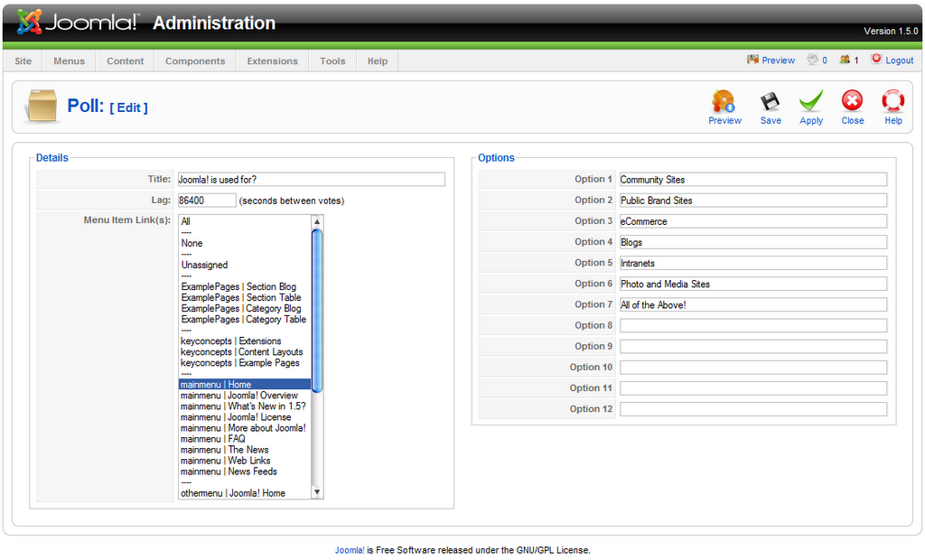Click the Option 5 'Intranets' field
This screenshot has height=560, width=925.
pos(753,263)
